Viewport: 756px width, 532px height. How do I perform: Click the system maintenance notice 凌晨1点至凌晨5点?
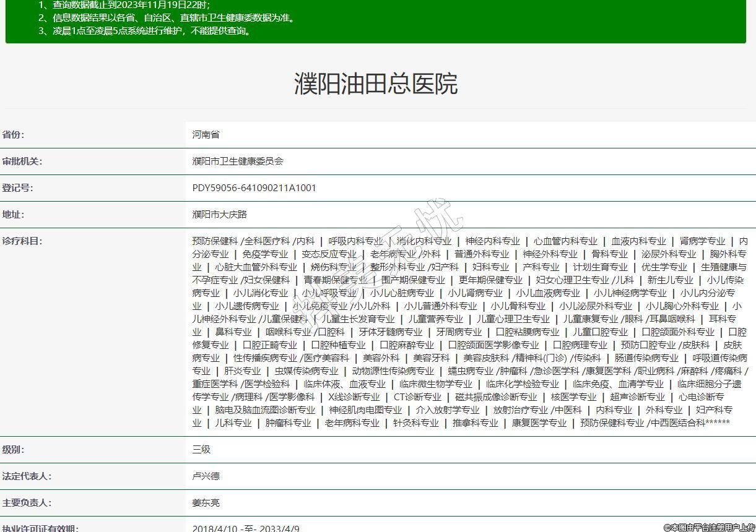click(x=146, y=31)
